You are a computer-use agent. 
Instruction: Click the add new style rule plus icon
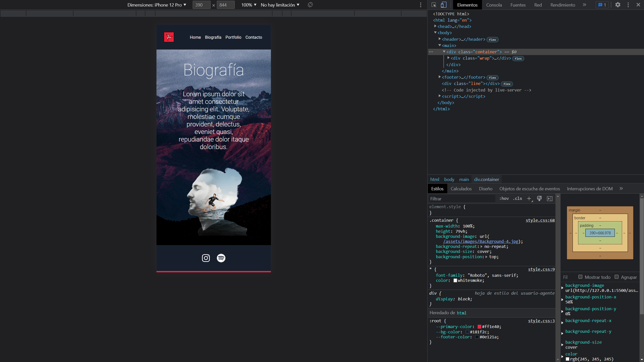(529, 199)
